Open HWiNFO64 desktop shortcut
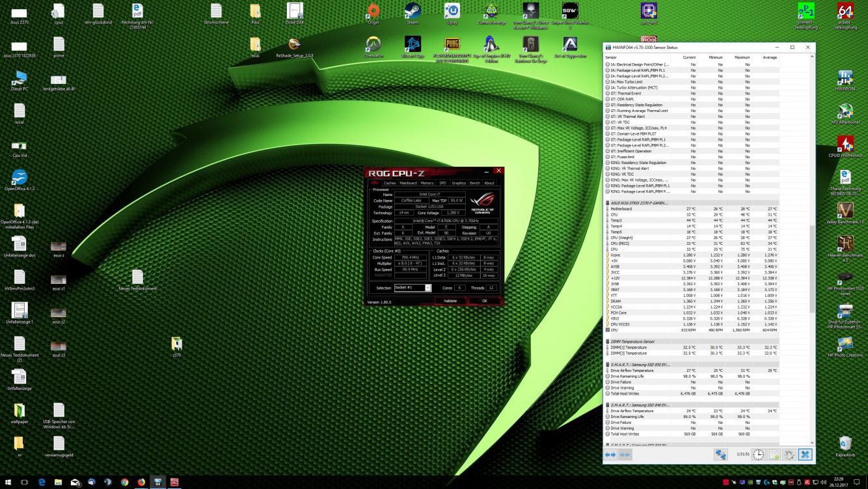 (845, 80)
